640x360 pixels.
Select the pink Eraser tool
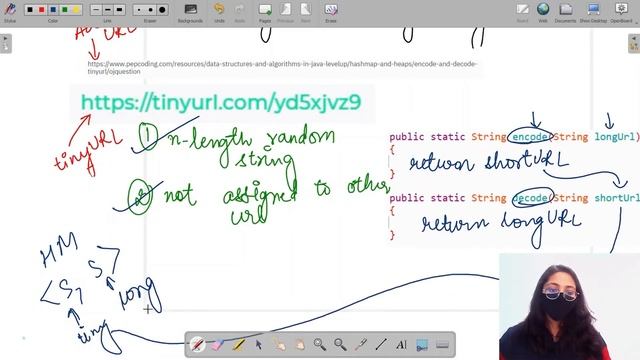pyautogui.click(x=218, y=345)
